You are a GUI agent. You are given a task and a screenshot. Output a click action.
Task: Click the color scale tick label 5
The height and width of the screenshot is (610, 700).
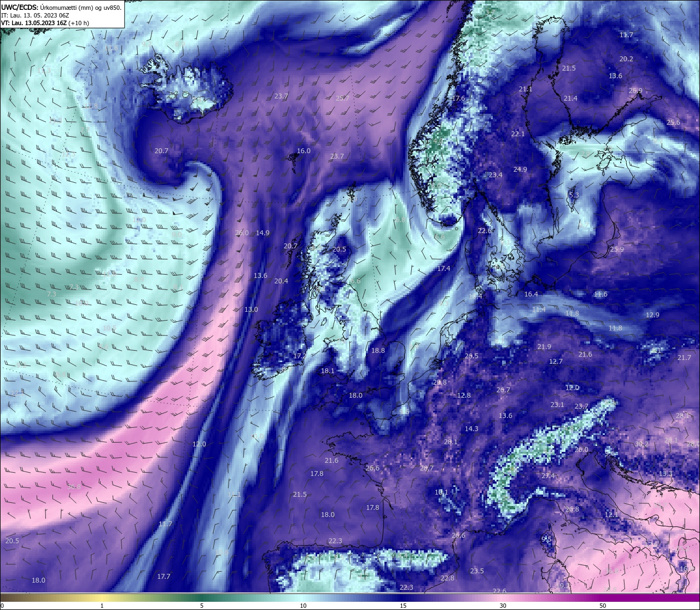[x=202, y=606]
